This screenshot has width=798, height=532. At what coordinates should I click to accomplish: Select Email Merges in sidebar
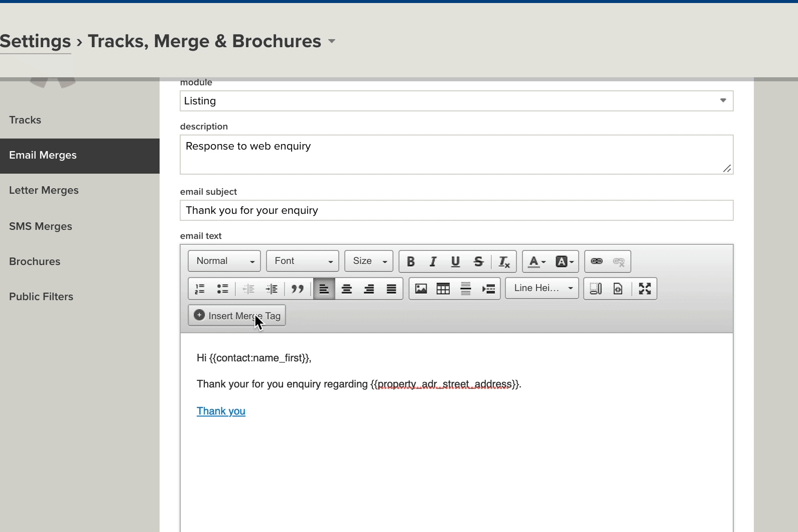click(x=80, y=156)
